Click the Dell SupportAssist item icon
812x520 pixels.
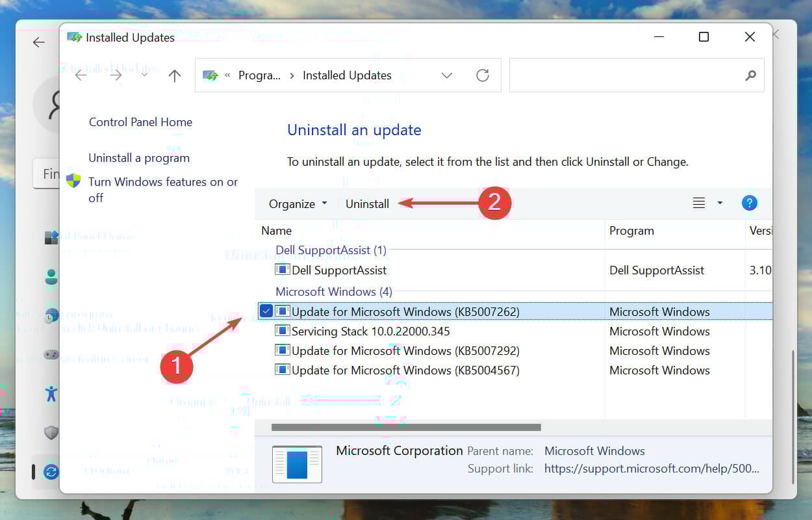[x=282, y=270]
